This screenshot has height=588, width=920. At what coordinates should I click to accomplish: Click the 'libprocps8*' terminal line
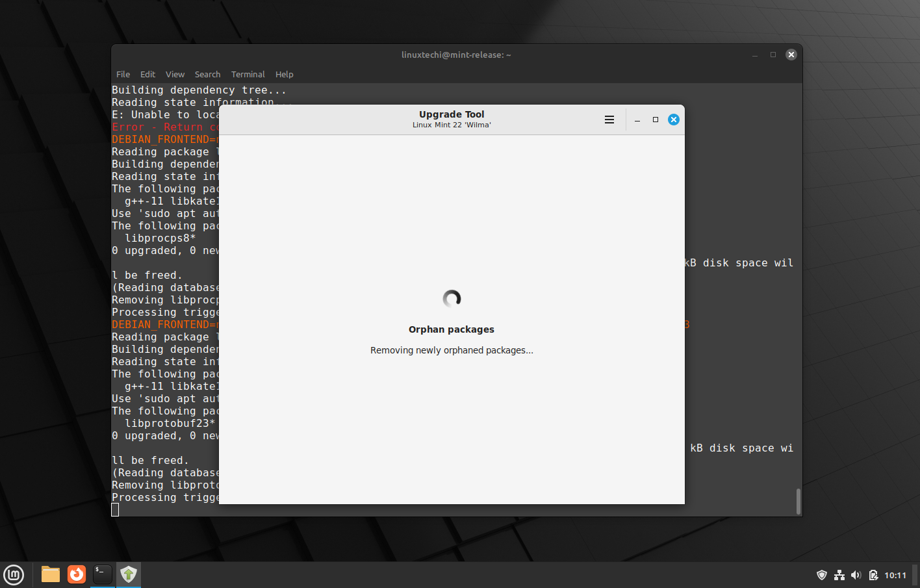click(x=160, y=238)
